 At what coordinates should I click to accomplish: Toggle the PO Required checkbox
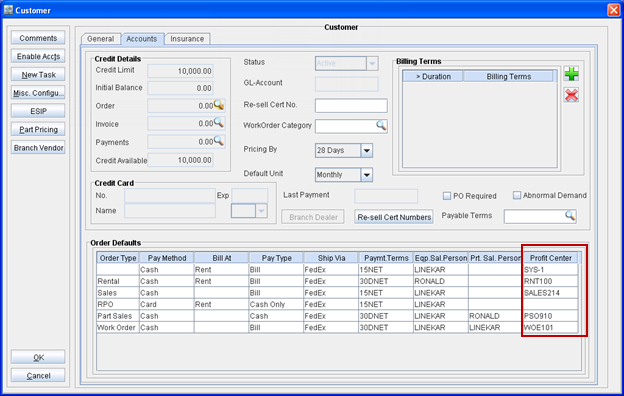[447, 196]
